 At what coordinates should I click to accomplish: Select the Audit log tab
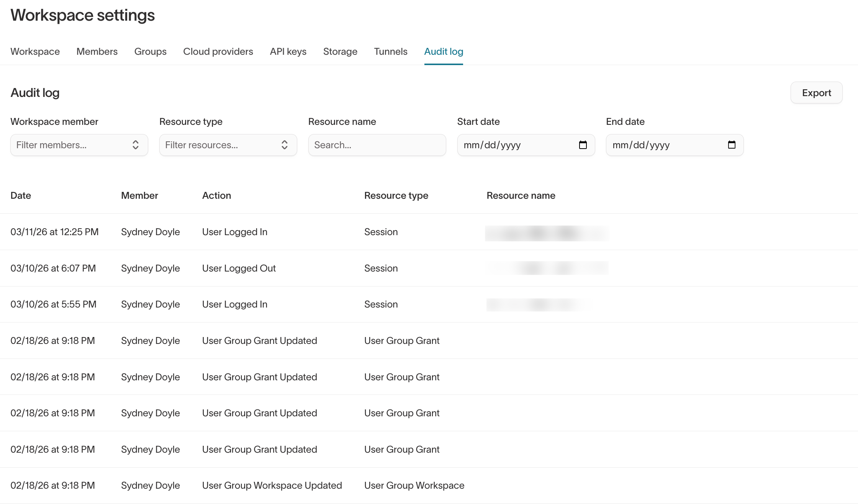tap(444, 52)
